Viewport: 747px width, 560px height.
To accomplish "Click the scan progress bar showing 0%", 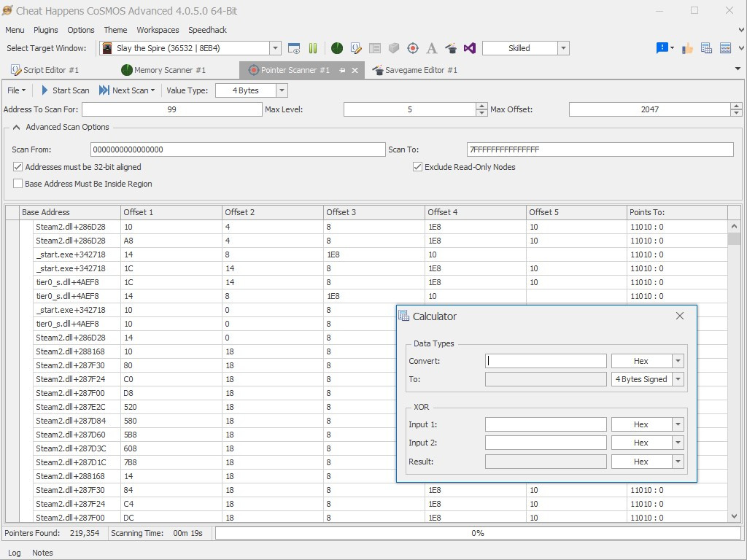I will point(478,533).
